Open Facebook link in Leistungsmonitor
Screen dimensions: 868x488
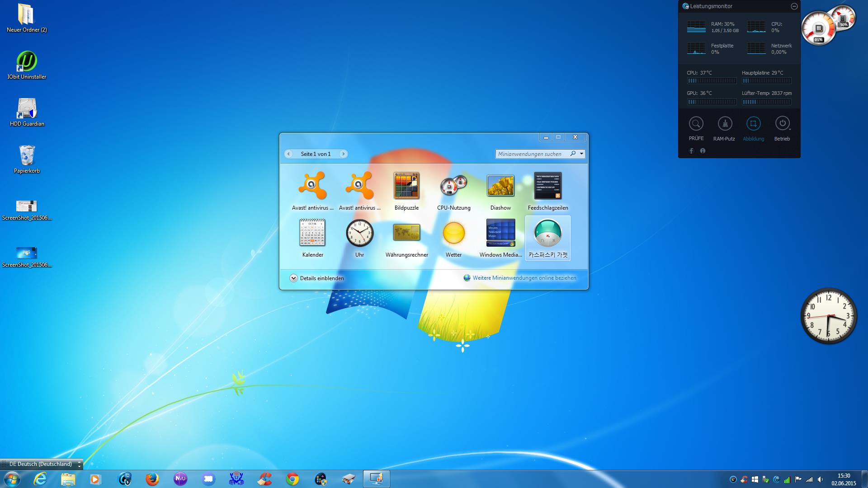(x=691, y=151)
